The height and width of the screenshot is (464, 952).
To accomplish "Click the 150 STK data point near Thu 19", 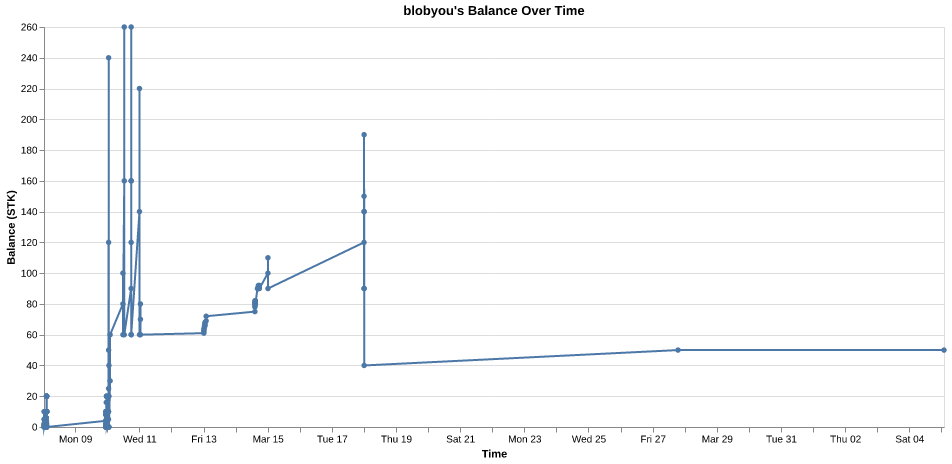I will pos(364,196).
